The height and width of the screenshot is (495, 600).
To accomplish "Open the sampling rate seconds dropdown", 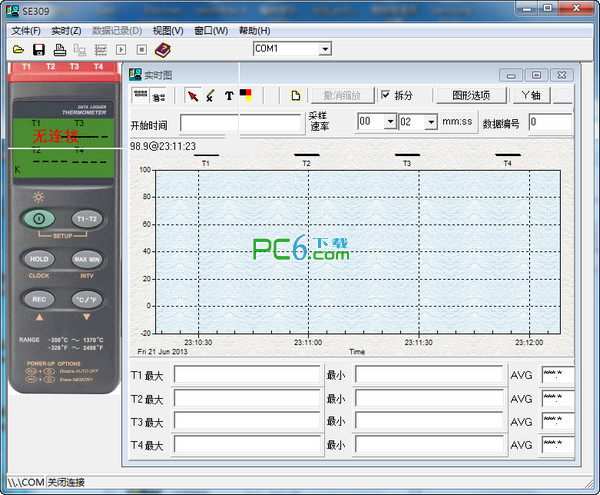I will [x=431, y=122].
